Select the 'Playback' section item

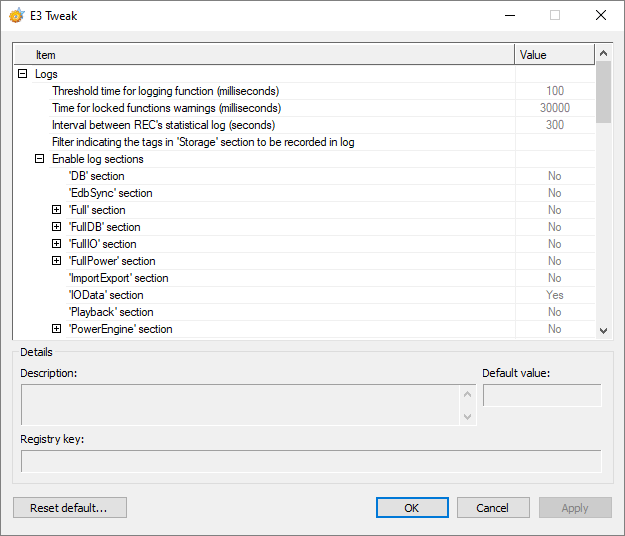tap(110, 312)
